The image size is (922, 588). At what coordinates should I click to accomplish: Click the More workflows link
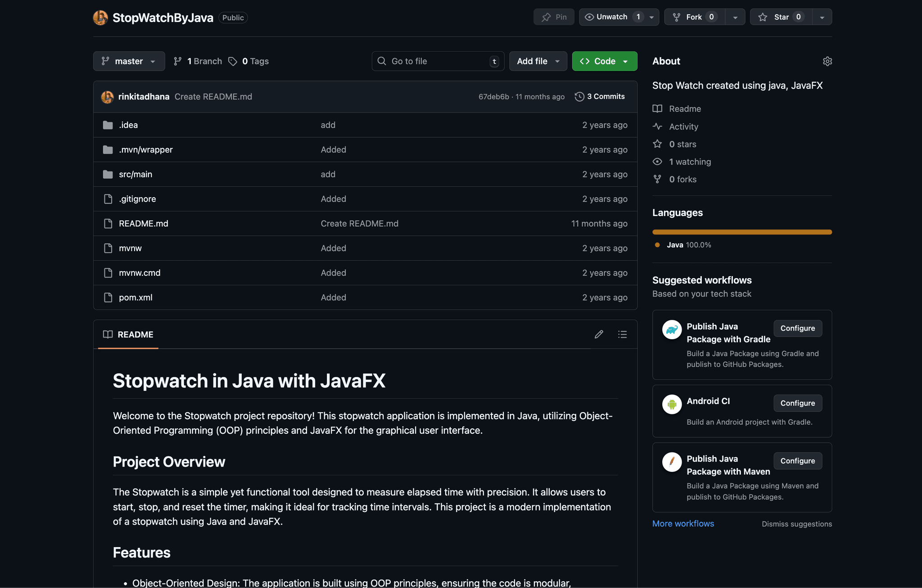click(683, 524)
